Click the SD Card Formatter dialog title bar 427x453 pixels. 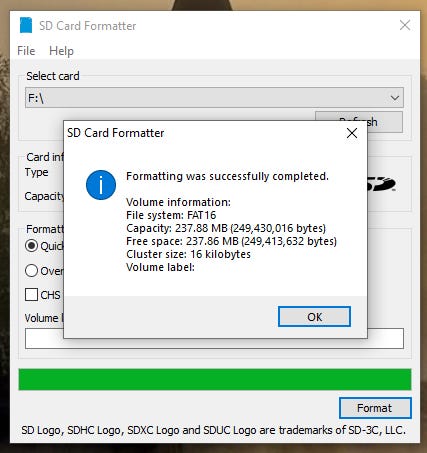click(x=203, y=133)
